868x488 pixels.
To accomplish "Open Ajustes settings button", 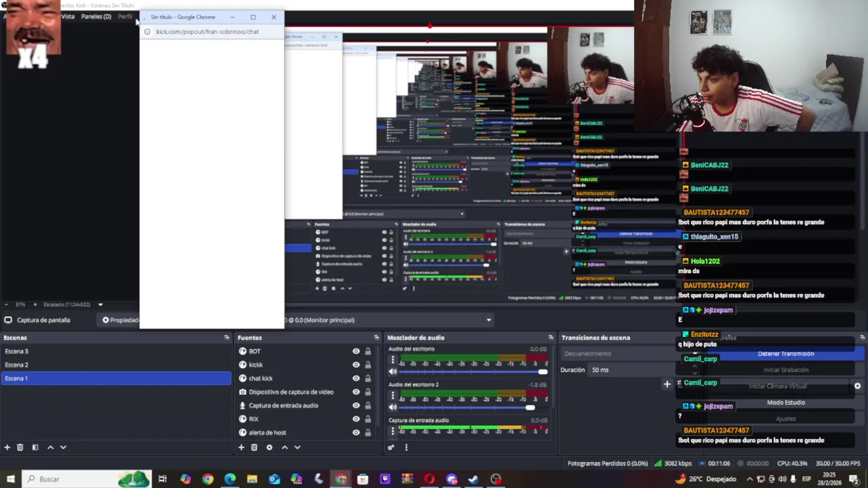I will click(x=785, y=419).
